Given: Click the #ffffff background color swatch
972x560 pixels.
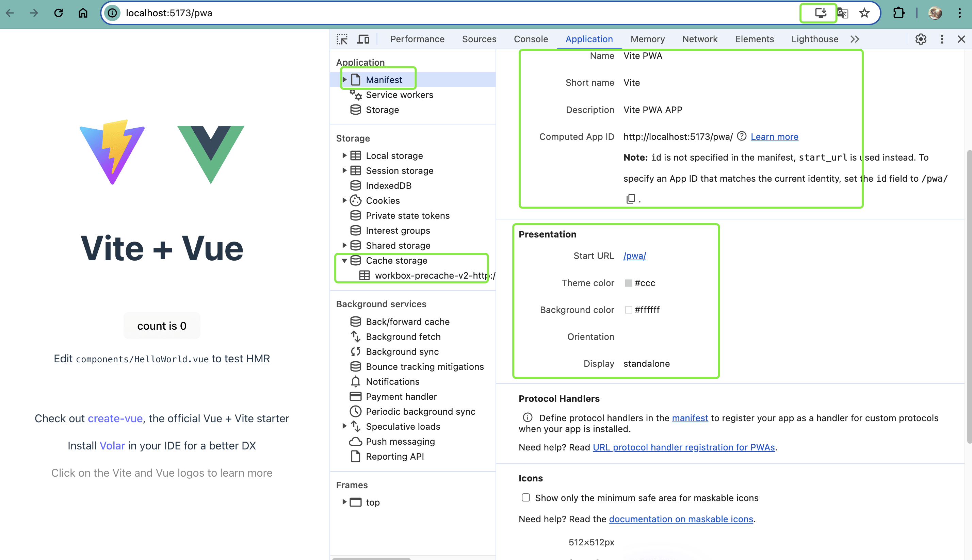Looking at the screenshot, I should (x=629, y=310).
